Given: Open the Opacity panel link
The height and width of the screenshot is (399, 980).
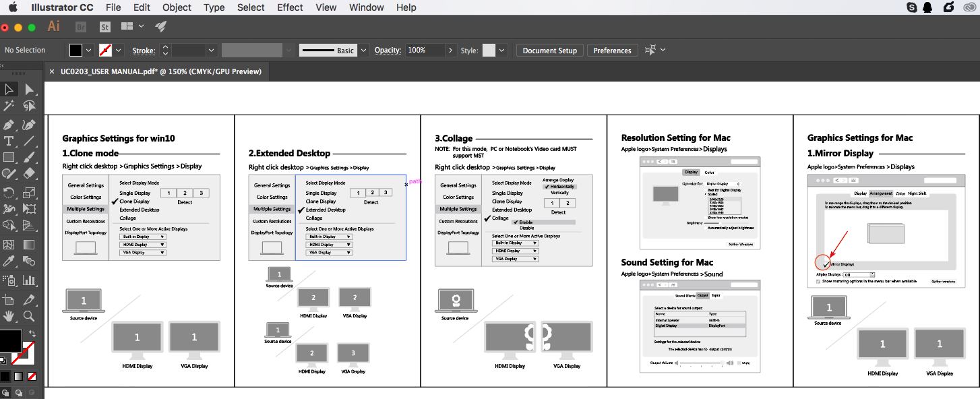Looking at the screenshot, I should [388, 51].
